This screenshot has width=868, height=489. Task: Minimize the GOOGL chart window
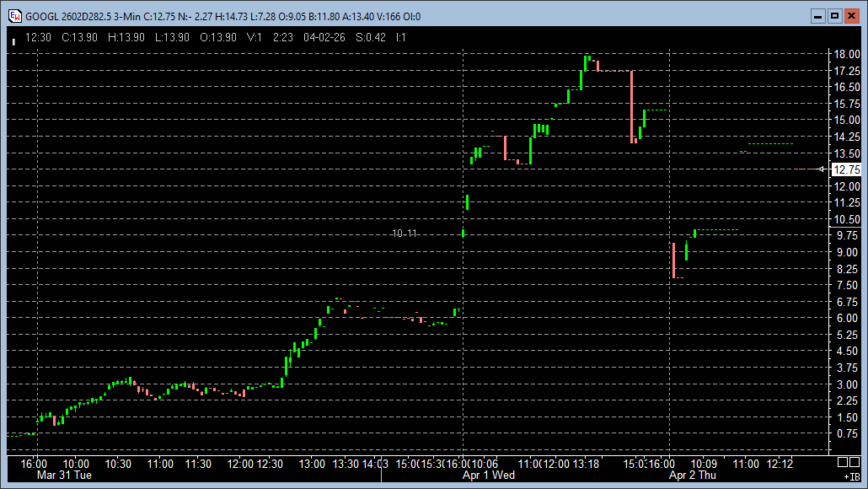point(818,16)
